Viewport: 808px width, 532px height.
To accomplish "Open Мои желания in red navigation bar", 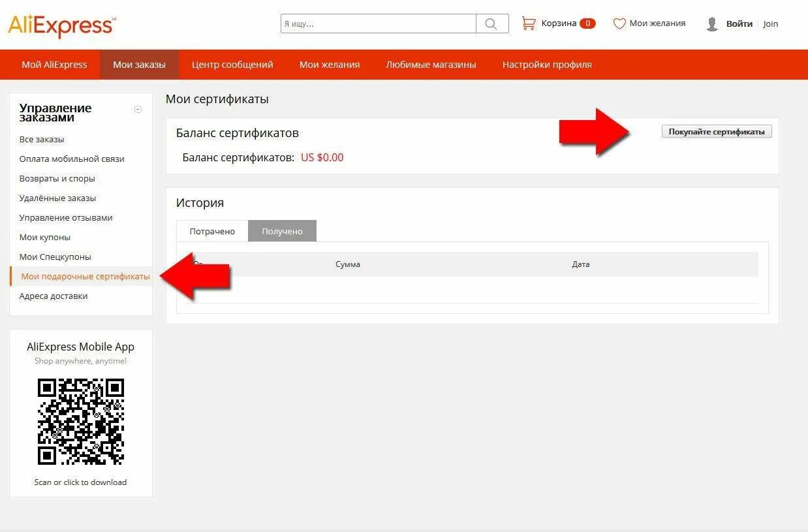I will click(x=330, y=65).
